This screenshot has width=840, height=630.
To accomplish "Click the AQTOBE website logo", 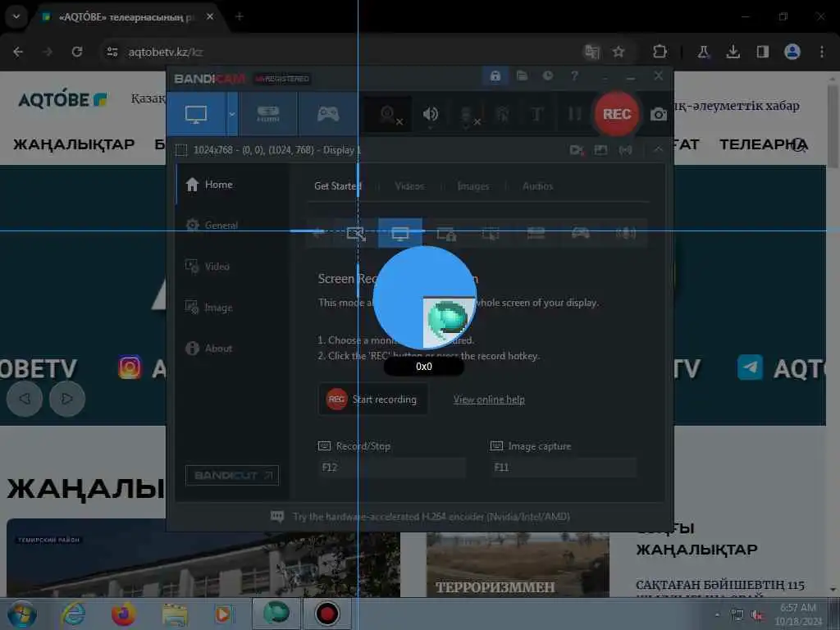I will pyautogui.click(x=63, y=99).
